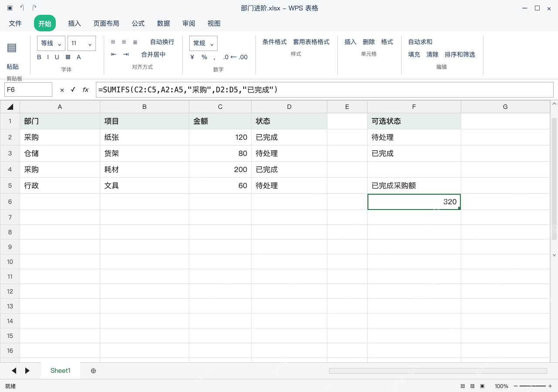
Task: Apply the borders icon to cell
Action: tap(68, 57)
